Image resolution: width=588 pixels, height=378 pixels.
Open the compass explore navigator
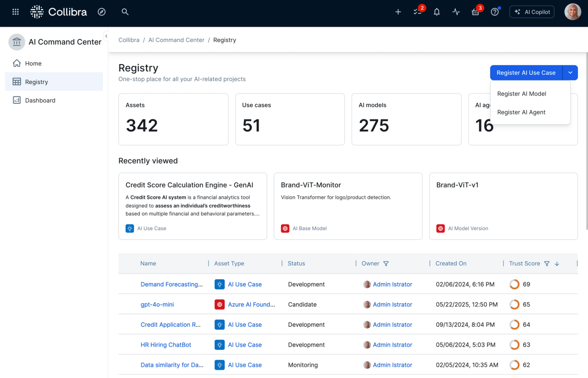(102, 12)
